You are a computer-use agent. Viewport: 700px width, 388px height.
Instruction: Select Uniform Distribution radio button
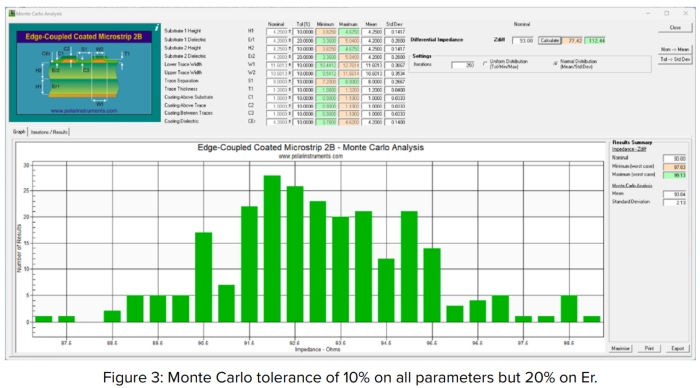(485, 64)
